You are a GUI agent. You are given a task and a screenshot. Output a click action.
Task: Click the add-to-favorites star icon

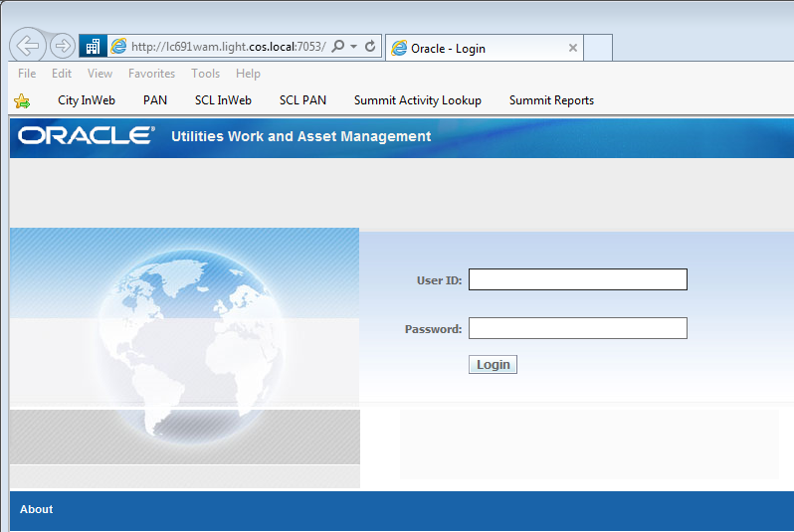click(22, 100)
